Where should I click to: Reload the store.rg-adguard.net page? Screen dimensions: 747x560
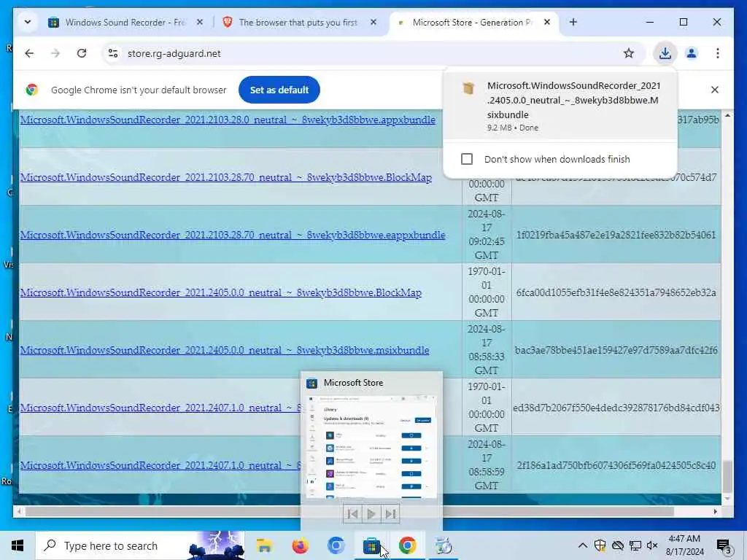pyautogui.click(x=82, y=53)
